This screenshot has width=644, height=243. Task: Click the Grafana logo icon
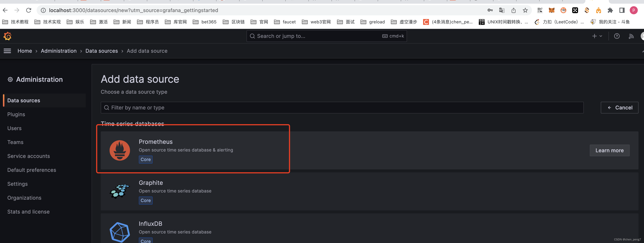(8, 36)
